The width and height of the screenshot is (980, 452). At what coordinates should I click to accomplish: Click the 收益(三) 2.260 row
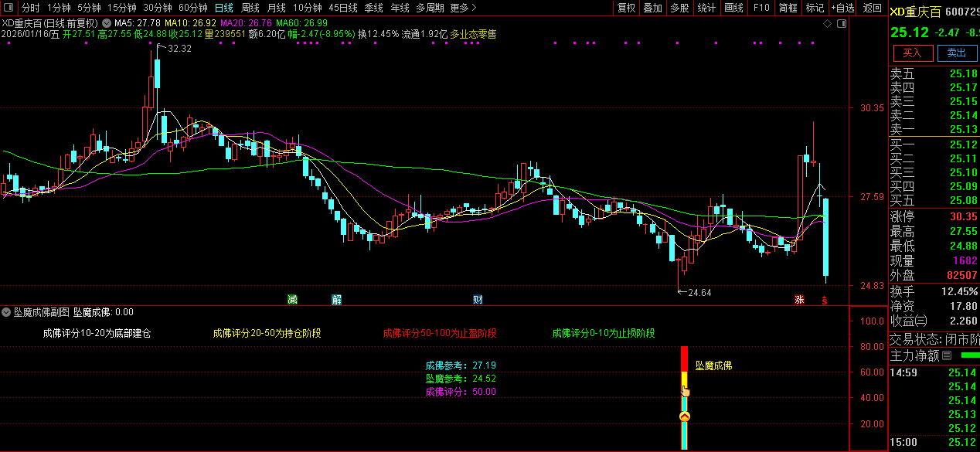tap(934, 321)
